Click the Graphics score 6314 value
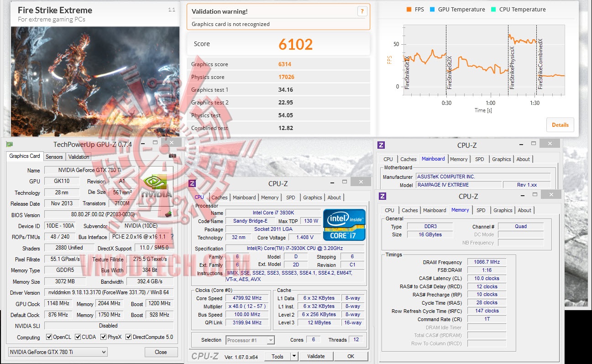This screenshot has height=364, width=592. pyautogui.click(x=285, y=64)
